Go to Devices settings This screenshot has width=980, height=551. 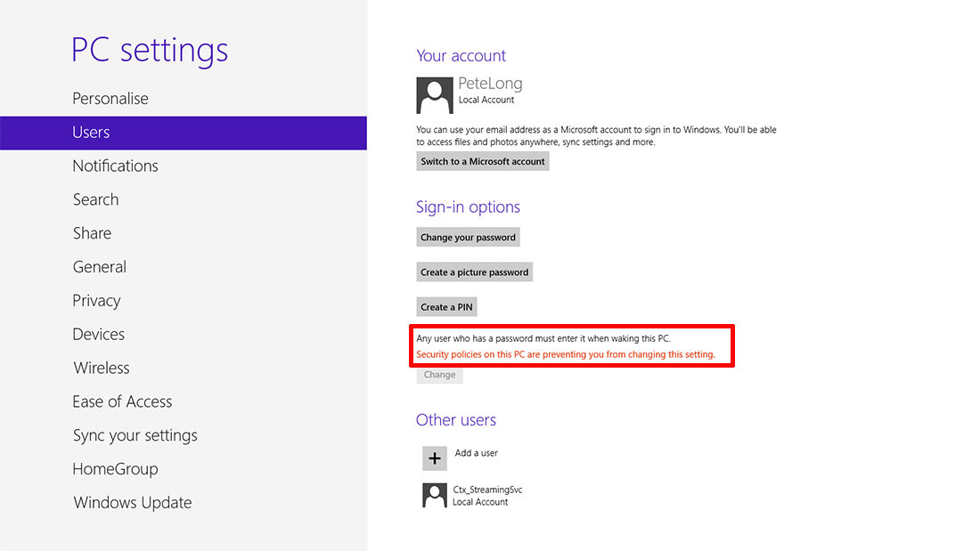tap(99, 335)
